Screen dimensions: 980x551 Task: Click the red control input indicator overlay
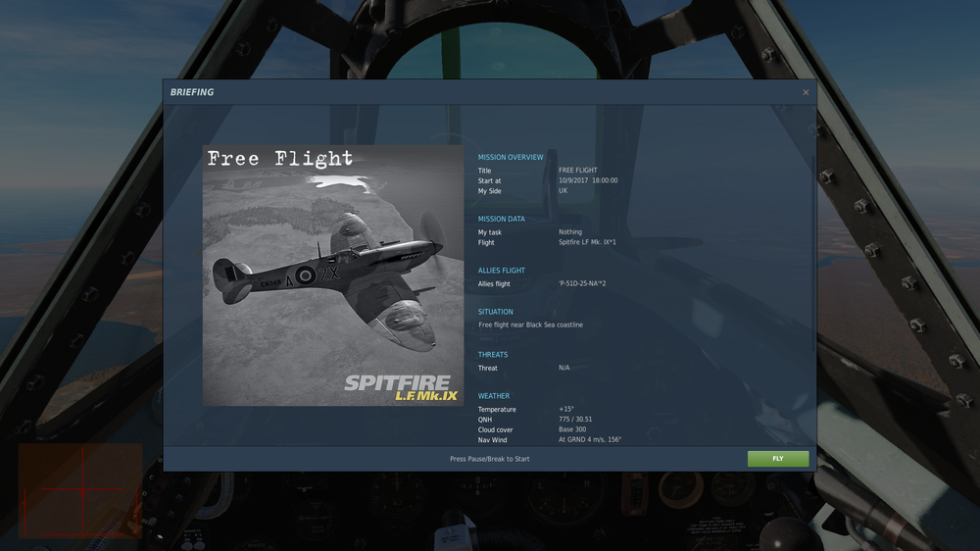click(80, 491)
